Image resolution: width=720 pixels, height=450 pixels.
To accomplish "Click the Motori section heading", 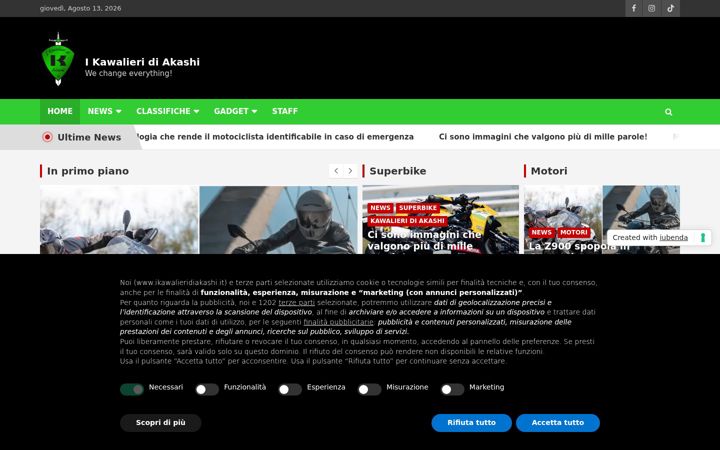I will pyautogui.click(x=549, y=171).
